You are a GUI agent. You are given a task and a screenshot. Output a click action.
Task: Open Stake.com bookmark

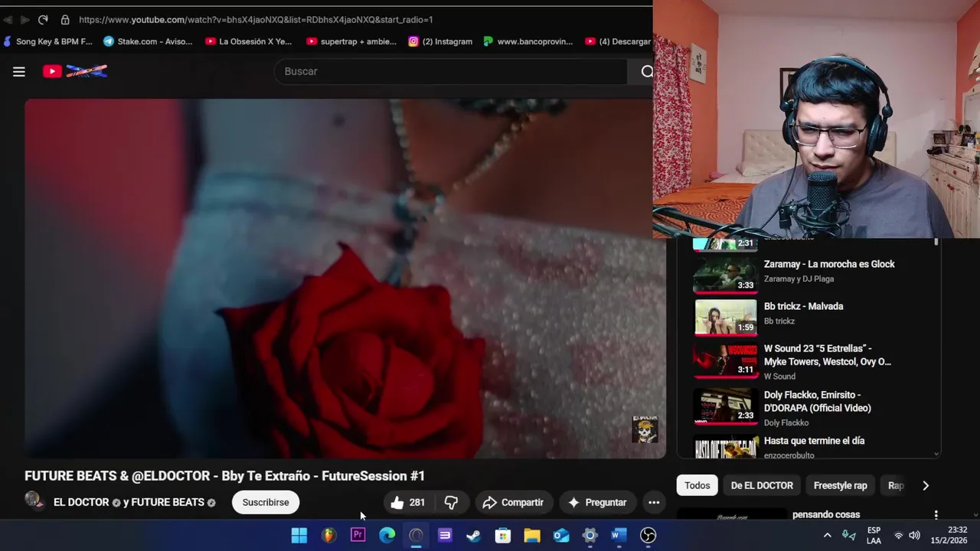[x=148, y=41]
